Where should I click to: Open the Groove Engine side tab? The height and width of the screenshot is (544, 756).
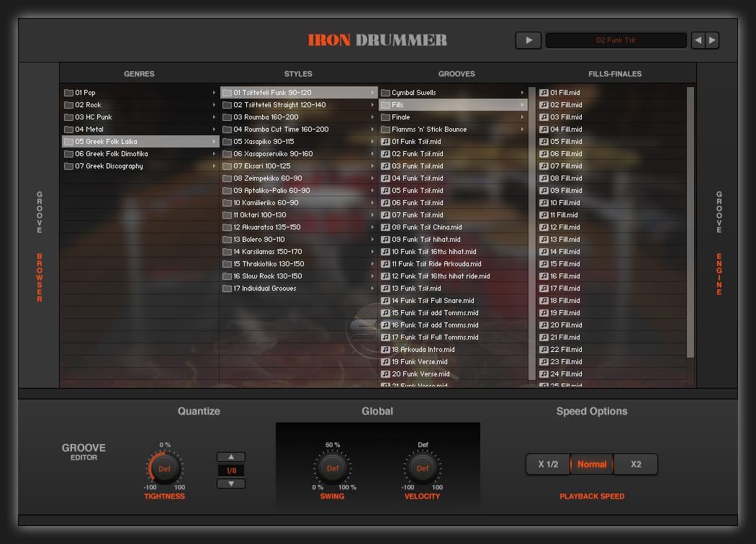coord(719,243)
